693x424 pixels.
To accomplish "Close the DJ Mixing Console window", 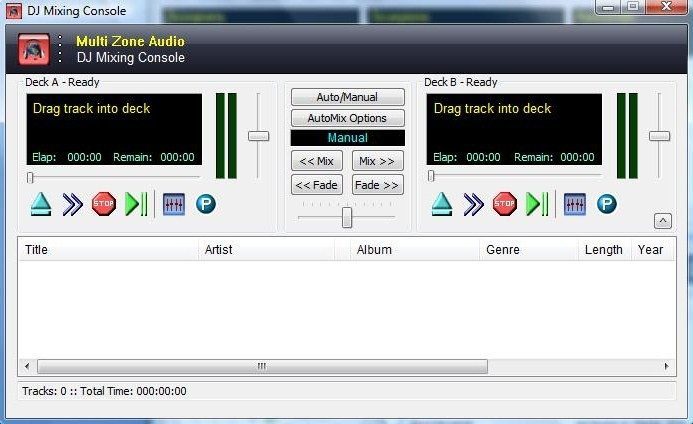I will [666, 7].
